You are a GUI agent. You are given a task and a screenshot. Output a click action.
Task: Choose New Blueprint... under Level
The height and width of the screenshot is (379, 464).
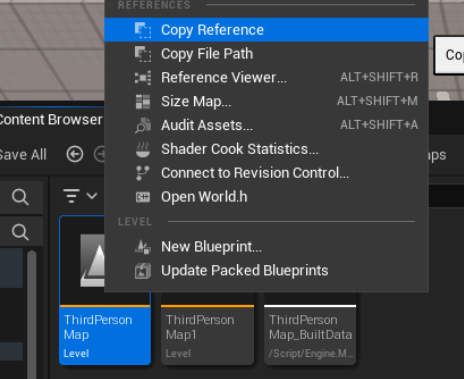266,247
